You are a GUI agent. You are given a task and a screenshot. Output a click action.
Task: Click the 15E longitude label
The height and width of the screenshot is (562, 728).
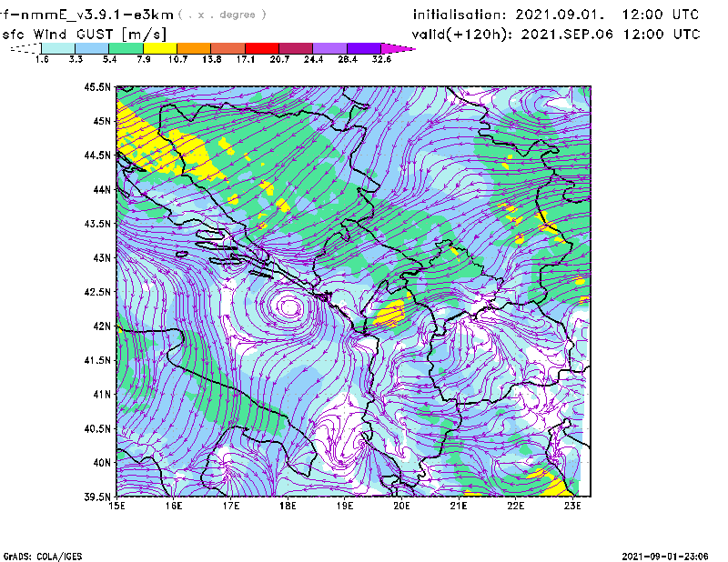(116, 506)
